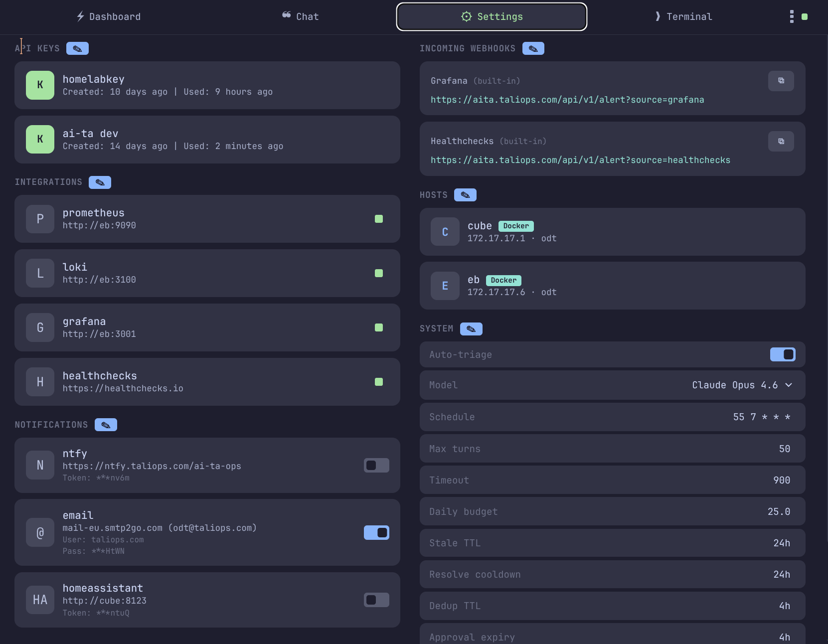The image size is (828, 644).
Task: Open the Model dropdown showing Claude Opus 4.6
Action: point(742,385)
